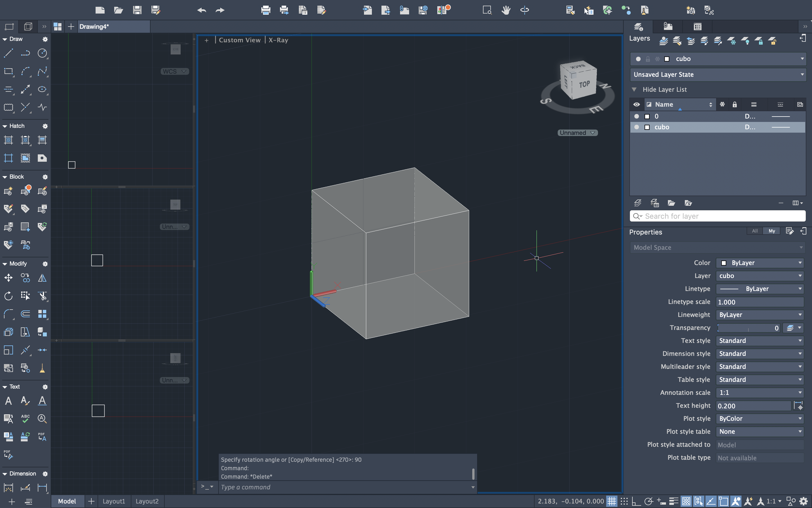Switch to the Layout2 tab
Image resolution: width=812 pixels, height=508 pixels.
pos(147,501)
